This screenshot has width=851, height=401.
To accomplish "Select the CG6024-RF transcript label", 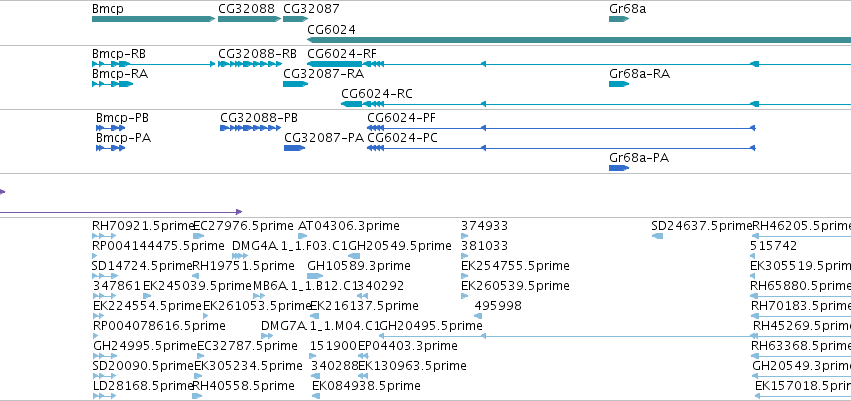I will (x=342, y=54).
